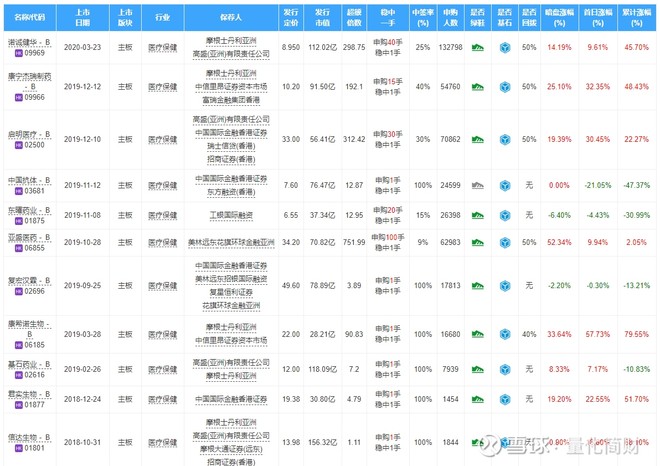Select first-day change -21.05%
The height and width of the screenshot is (466, 660).
(x=598, y=185)
